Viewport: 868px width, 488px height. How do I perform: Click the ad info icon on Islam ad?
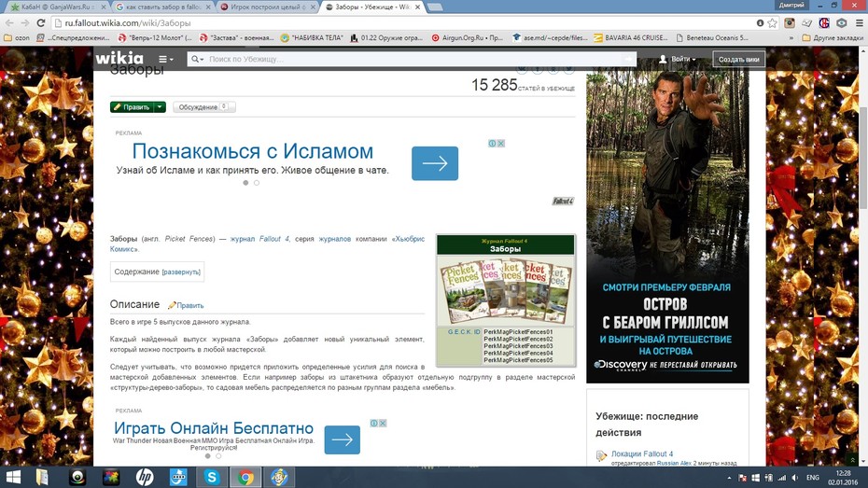[492, 144]
